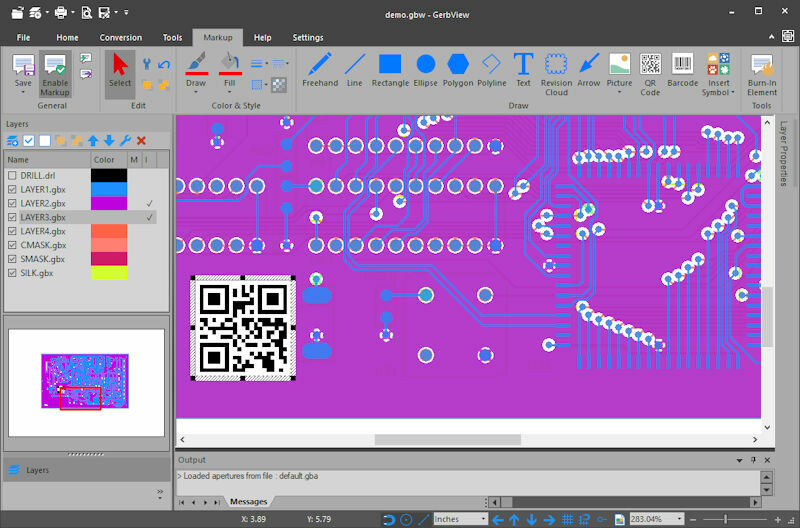
Task: Click the LAYER1.gbx blue color swatch
Action: point(109,189)
